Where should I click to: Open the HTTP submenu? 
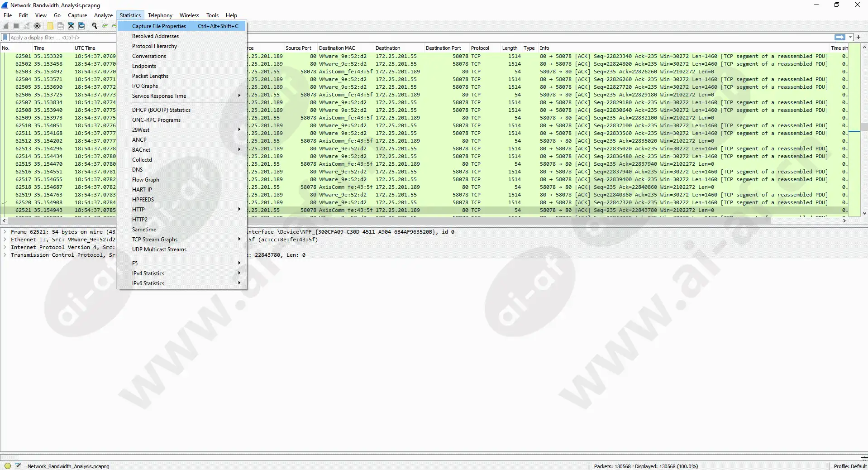[x=181, y=209]
